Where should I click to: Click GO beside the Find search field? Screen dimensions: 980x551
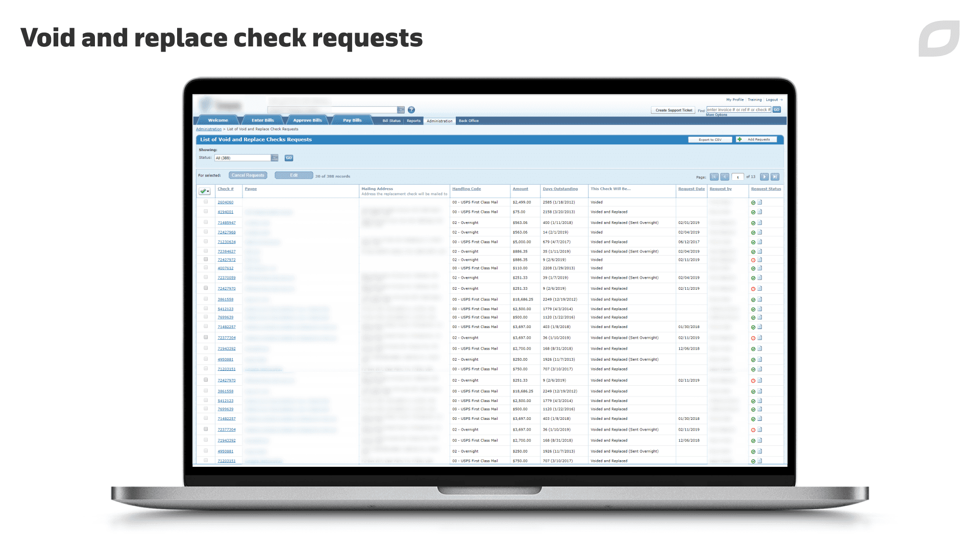777,110
